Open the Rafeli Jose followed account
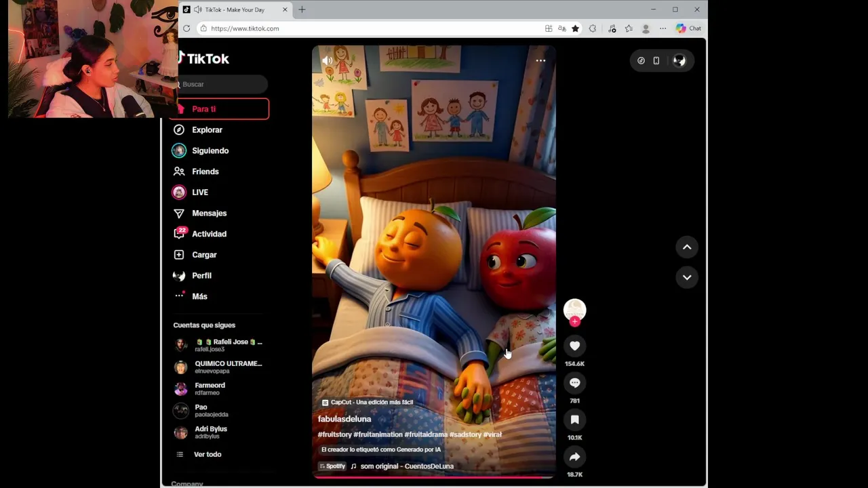868x488 pixels. tap(218, 345)
